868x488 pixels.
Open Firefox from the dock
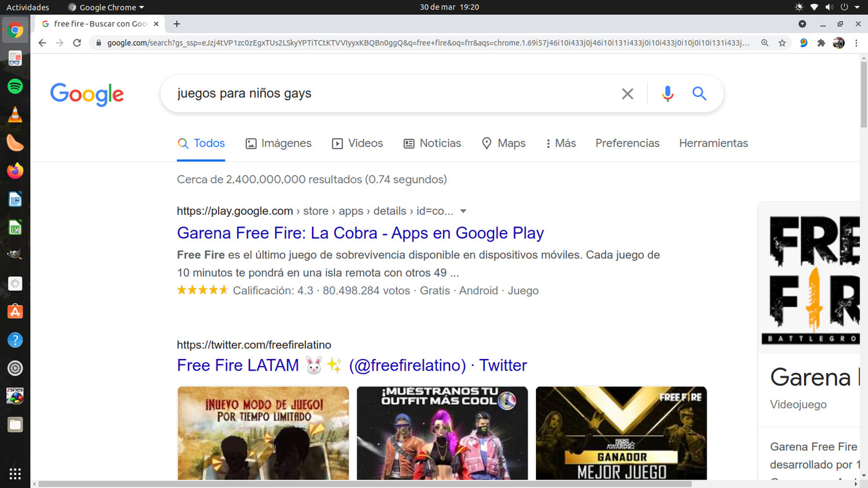(15, 170)
